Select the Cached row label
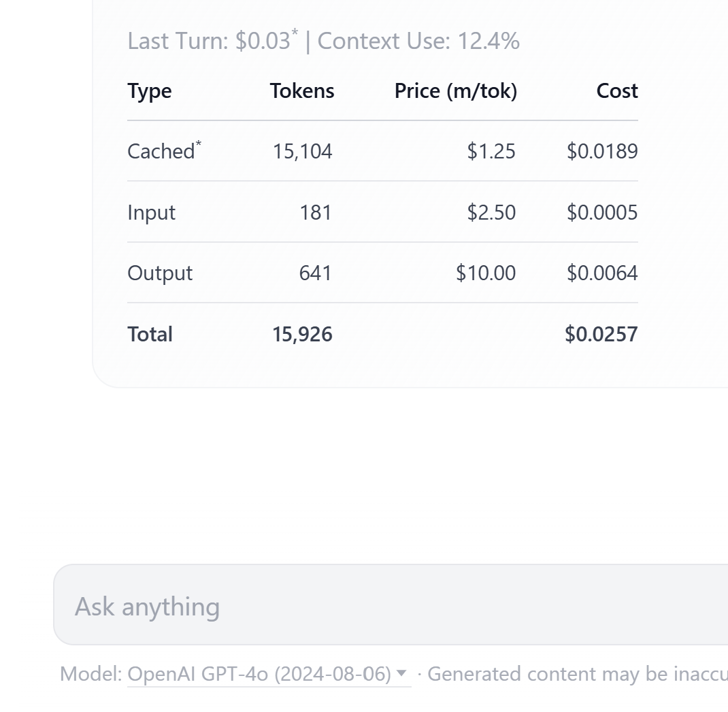Screen dimensions: 728x712 pyautogui.click(x=161, y=151)
